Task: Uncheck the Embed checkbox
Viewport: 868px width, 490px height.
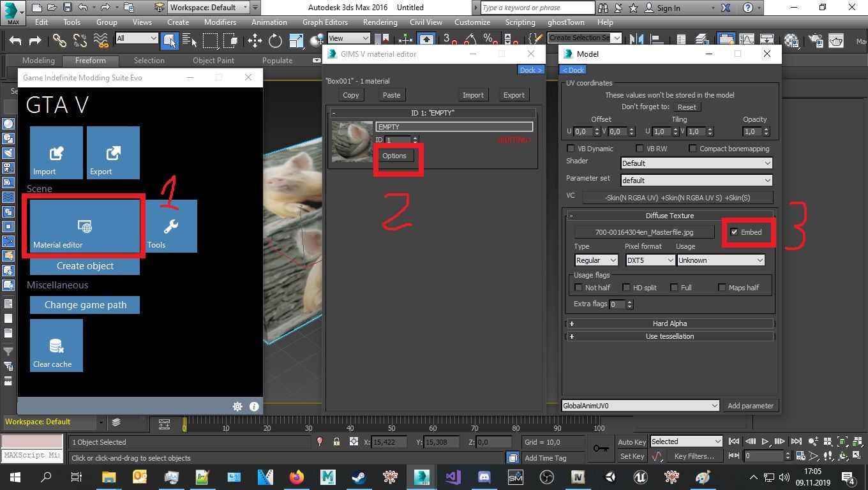Action: (x=735, y=232)
